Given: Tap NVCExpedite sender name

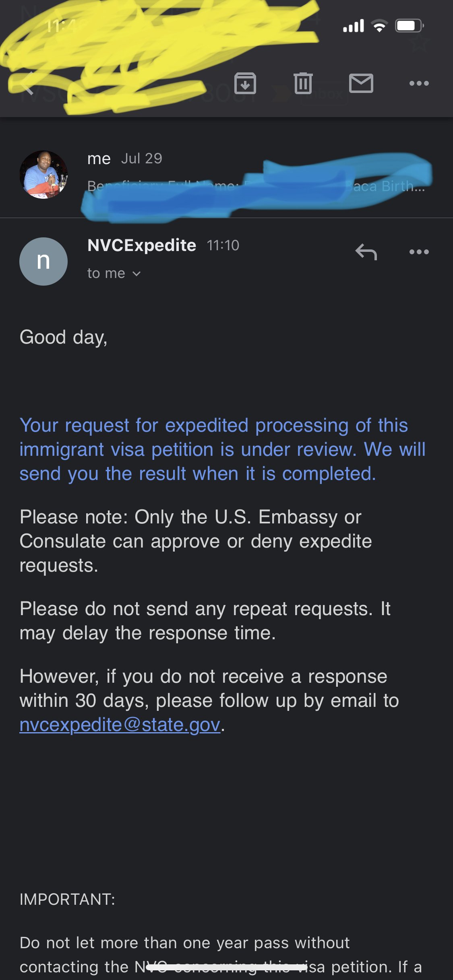Looking at the screenshot, I should (x=142, y=245).
